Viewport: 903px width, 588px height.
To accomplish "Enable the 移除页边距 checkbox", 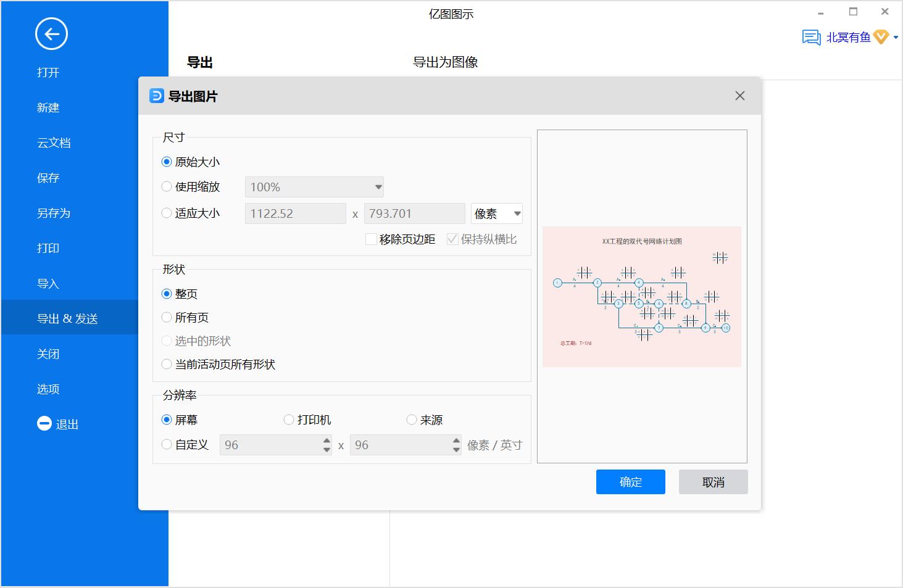I will pos(371,239).
